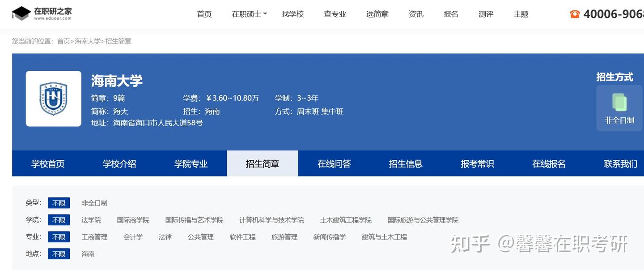Screen dimensions: 644x270
Task: Switch to the 学院专业 tab
Action: click(x=191, y=164)
